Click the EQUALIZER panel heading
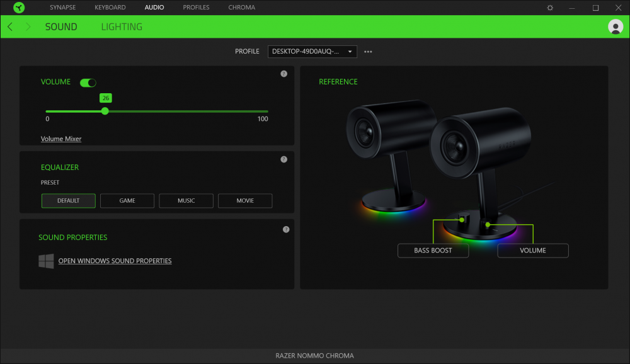This screenshot has width=630, height=364. pos(60,167)
